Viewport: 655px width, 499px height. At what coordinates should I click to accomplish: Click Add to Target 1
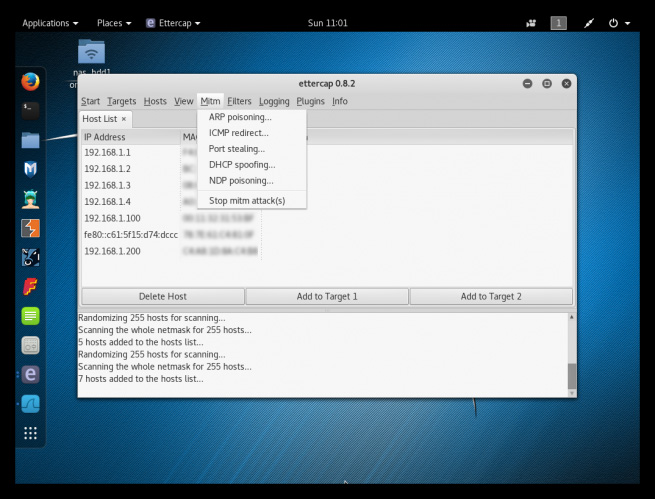[x=327, y=296]
